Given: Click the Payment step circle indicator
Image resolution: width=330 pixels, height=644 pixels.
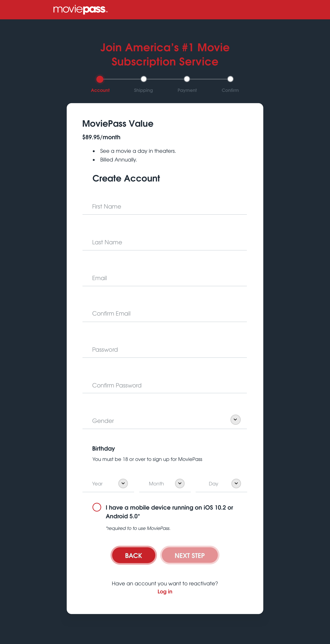Looking at the screenshot, I should (187, 79).
